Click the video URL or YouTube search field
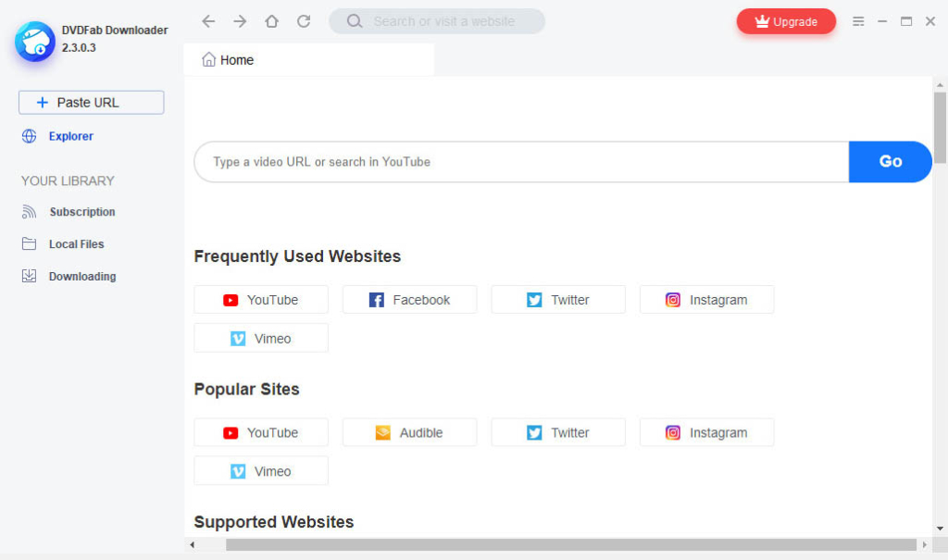 coord(522,162)
